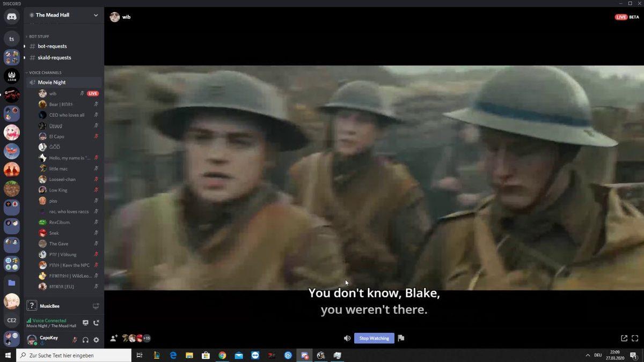Toggle headphone deafen in user panel

pos(85,340)
